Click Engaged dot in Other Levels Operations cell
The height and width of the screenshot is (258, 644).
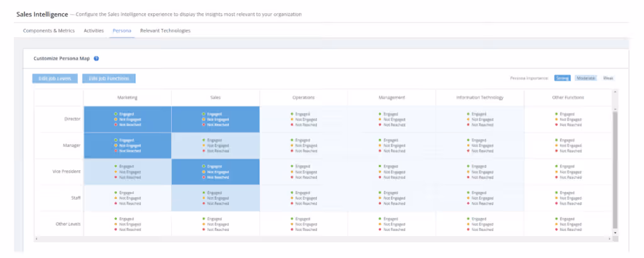tap(292, 219)
